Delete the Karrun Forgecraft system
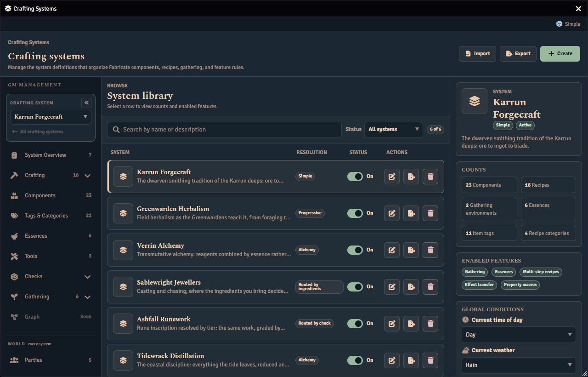The image size is (588, 377). coord(430,177)
